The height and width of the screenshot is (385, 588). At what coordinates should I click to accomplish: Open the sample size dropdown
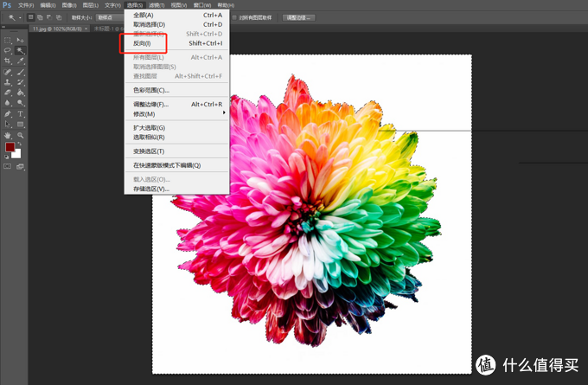pyautogui.click(x=110, y=17)
